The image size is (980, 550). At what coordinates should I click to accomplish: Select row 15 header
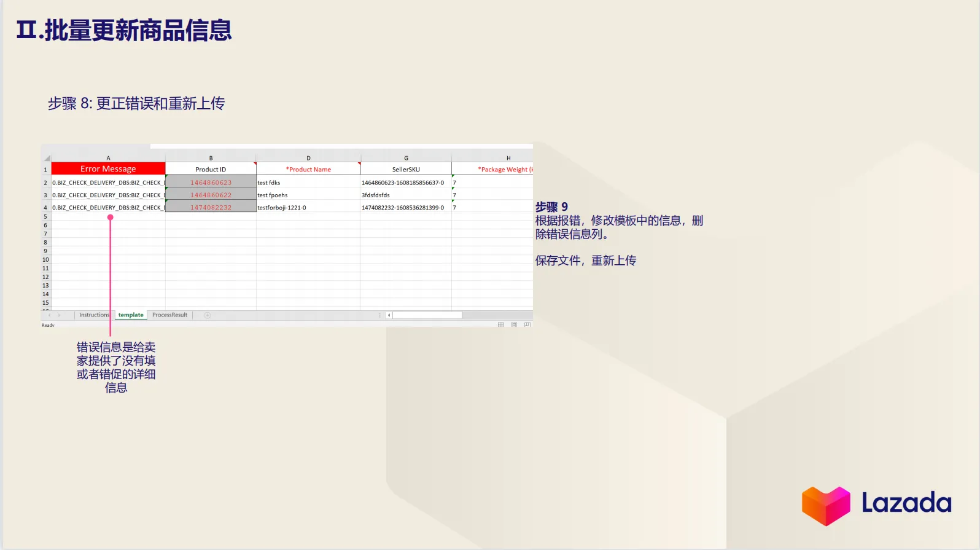click(x=46, y=302)
